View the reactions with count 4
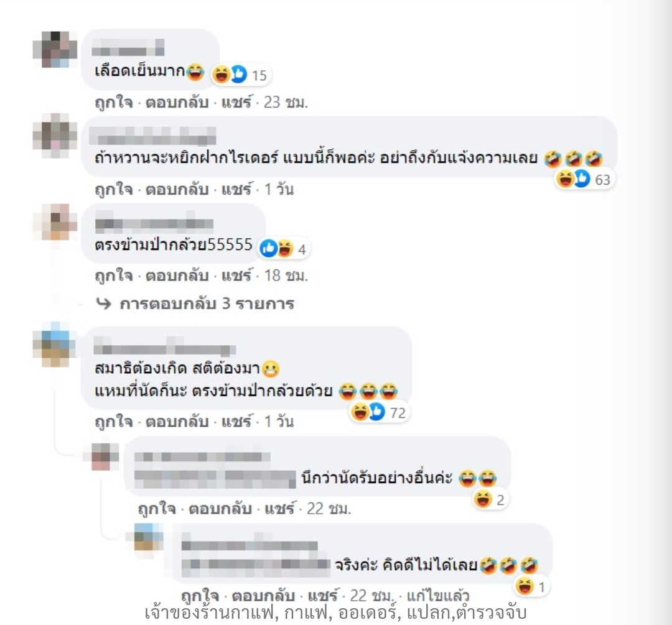Image resolution: width=672 pixels, height=625 pixels. pos(283,249)
